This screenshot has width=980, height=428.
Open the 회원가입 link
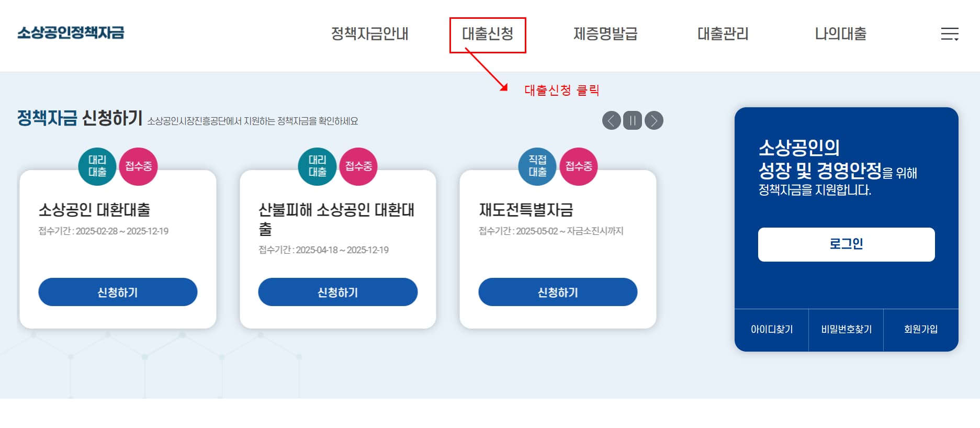(921, 330)
